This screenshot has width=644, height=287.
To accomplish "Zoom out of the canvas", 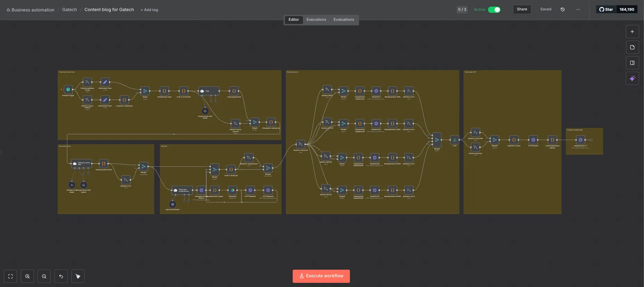I will (44, 276).
